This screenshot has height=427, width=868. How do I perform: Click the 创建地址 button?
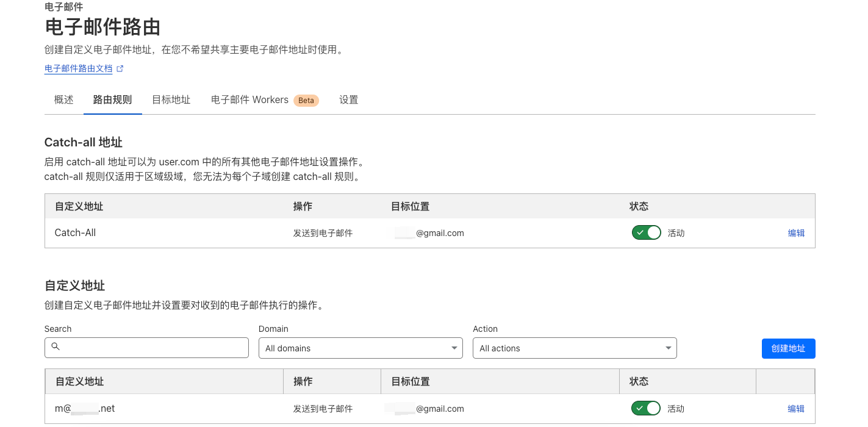(788, 348)
